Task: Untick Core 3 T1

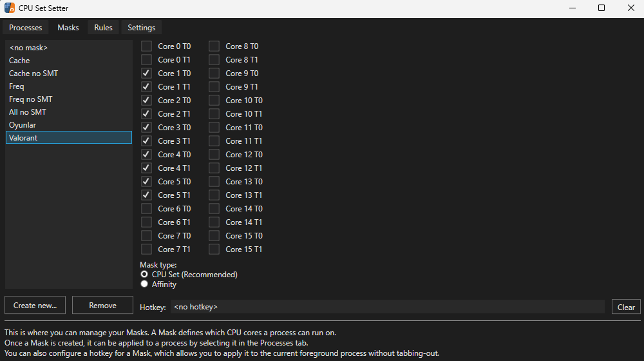Action: point(146,141)
